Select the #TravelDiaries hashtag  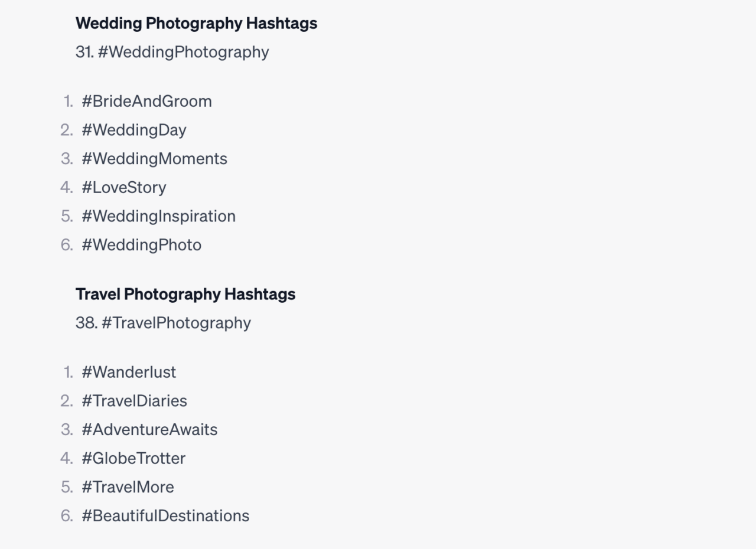tap(134, 401)
